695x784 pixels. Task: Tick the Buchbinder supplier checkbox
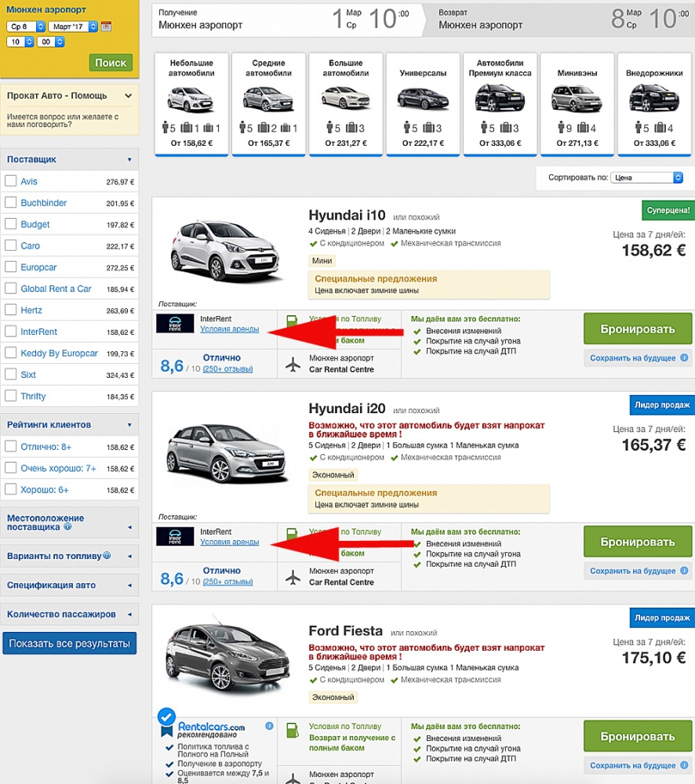coord(10,202)
